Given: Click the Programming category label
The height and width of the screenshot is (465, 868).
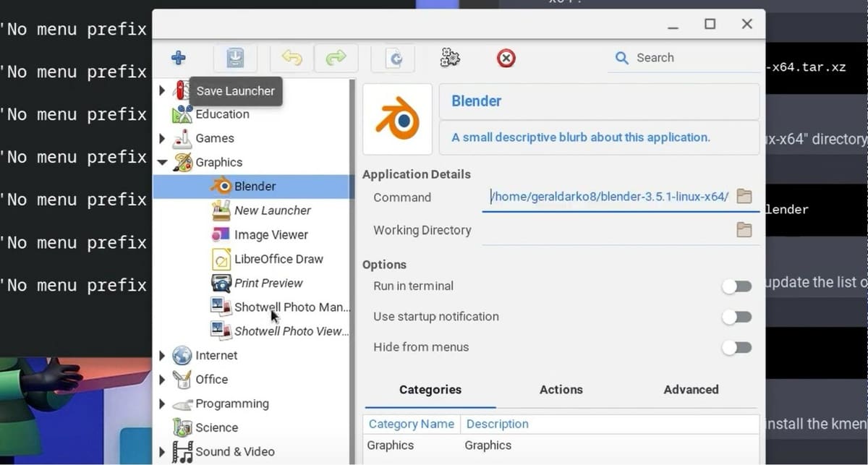Looking at the screenshot, I should pyautogui.click(x=232, y=404).
